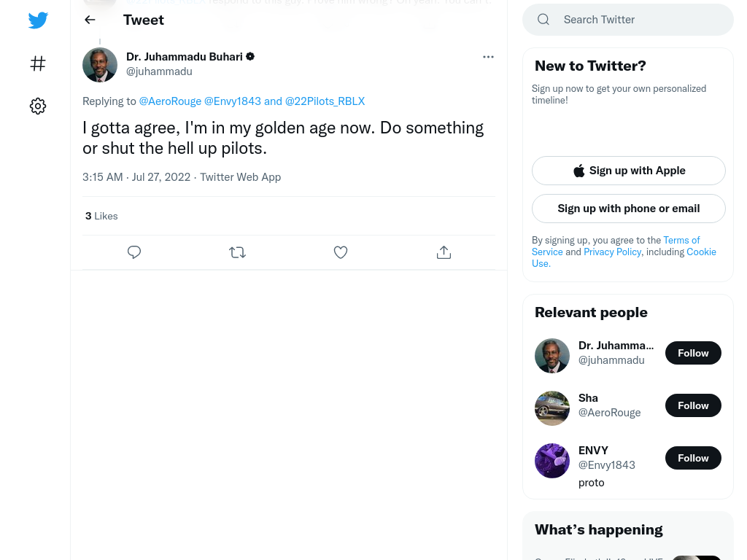Open settings with the gear icon

38,106
